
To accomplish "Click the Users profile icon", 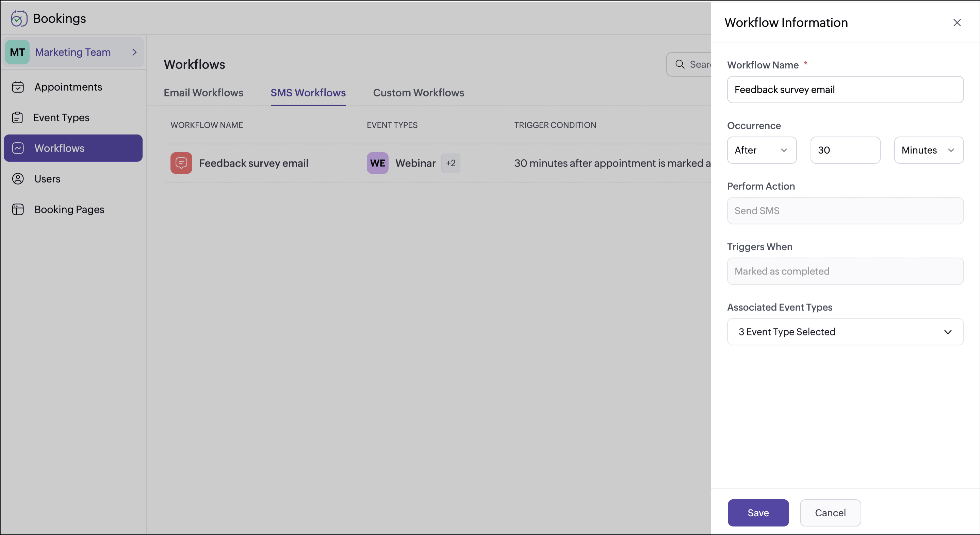I will point(18,179).
